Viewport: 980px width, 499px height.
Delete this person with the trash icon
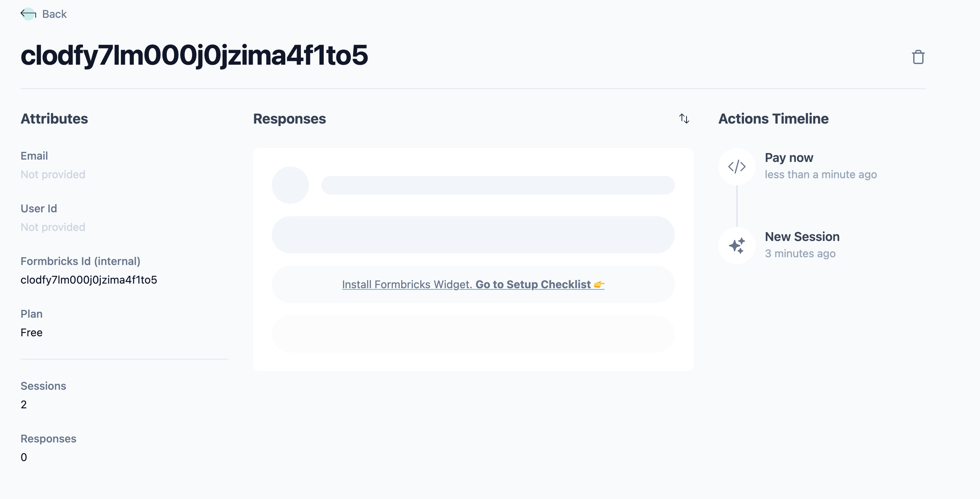(918, 57)
